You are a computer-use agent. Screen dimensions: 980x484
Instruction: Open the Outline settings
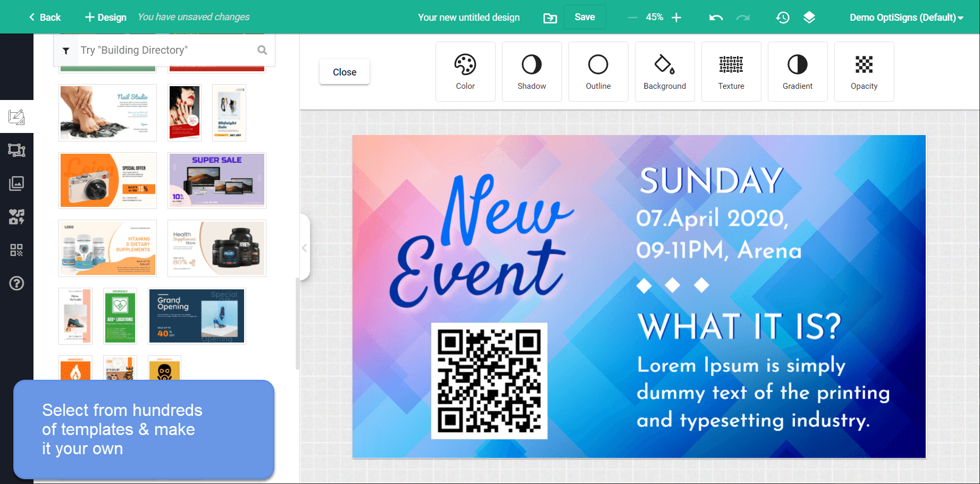pyautogui.click(x=598, y=72)
